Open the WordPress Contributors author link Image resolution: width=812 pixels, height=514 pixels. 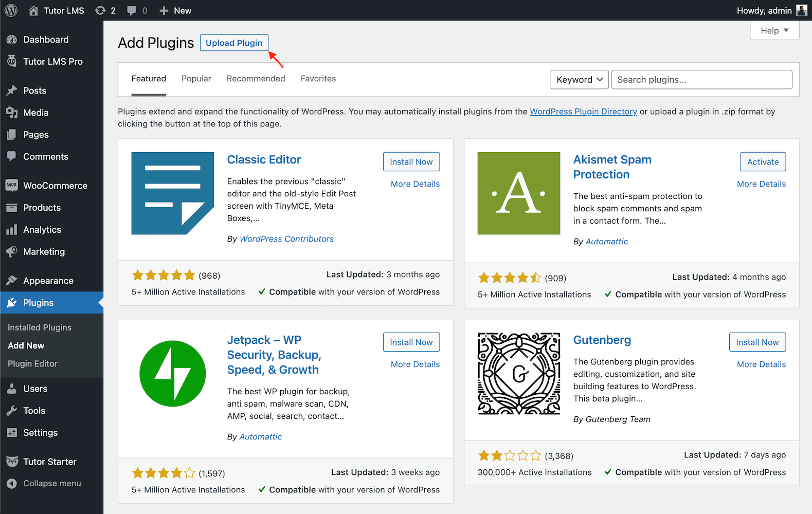(x=287, y=239)
